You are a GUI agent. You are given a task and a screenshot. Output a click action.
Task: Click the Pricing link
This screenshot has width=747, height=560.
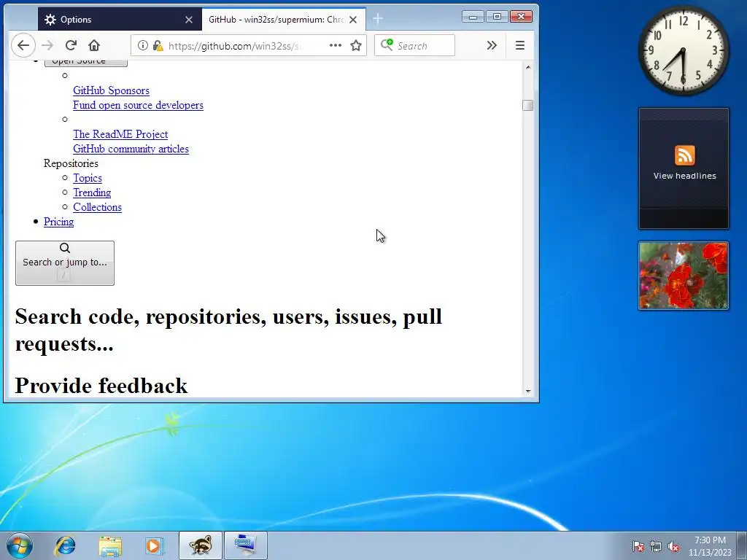click(x=58, y=222)
